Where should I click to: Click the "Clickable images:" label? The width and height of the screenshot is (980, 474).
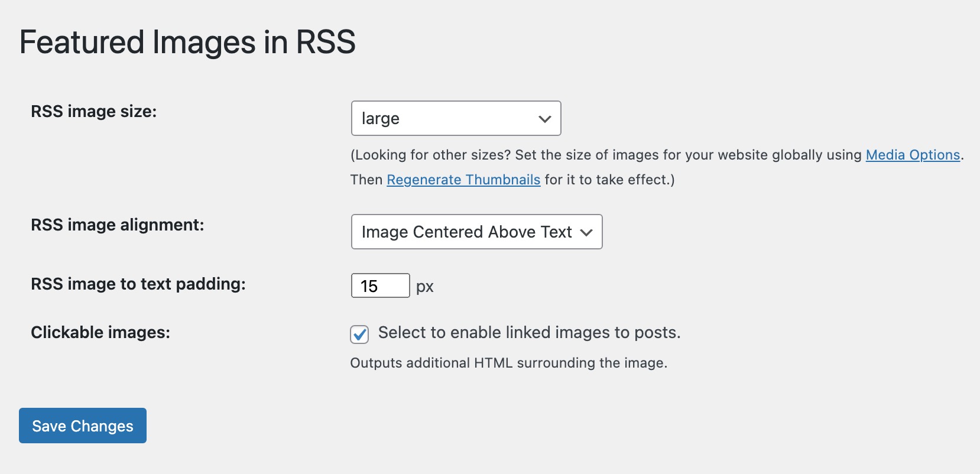pyautogui.click(x=100, y=332)
